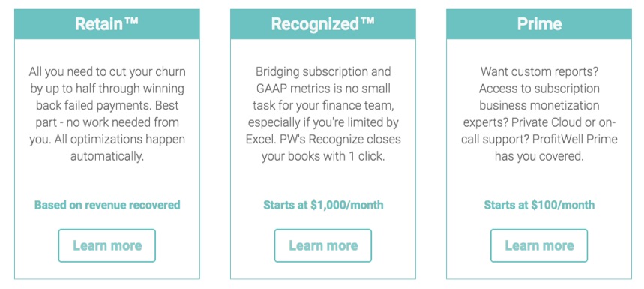Click 'Bridging subscription and' line
644x289 pixels.
[x=323, y=71]
